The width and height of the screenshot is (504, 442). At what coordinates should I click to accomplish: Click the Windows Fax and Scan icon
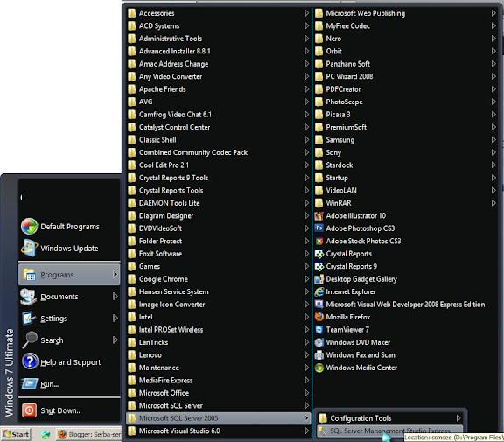318,354
